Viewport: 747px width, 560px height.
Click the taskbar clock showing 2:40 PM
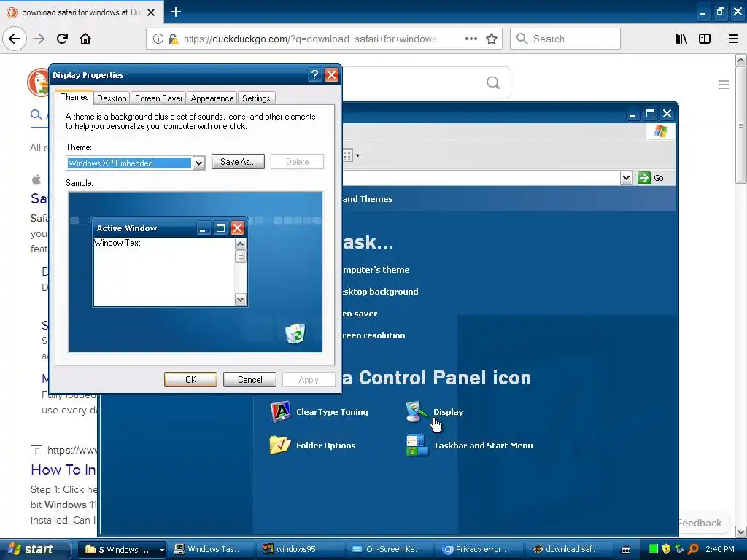(x=720, y=549)
